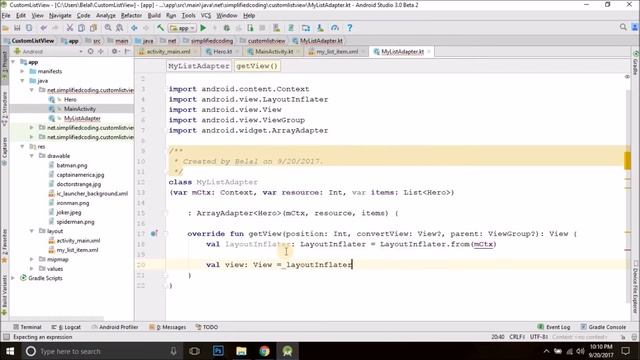This screenshot has height=360, width=640.
Task: Switch to MainActivity.kt editor tab
Action: 274,52
